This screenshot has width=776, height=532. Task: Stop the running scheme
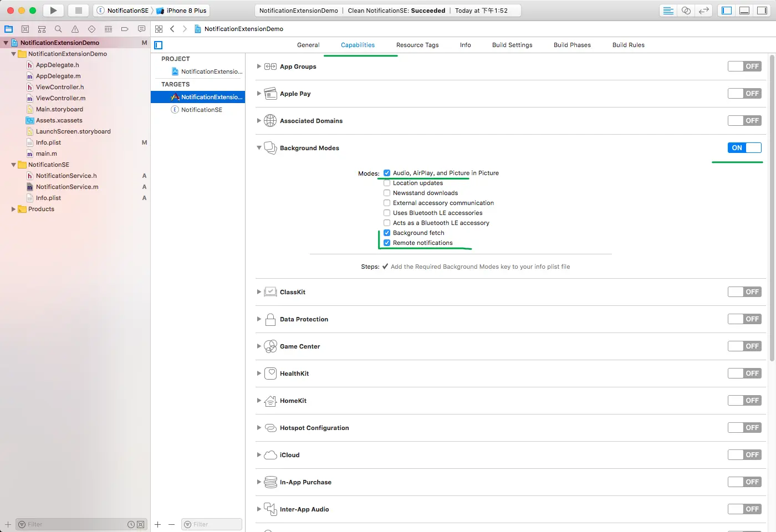click(79, 11)
